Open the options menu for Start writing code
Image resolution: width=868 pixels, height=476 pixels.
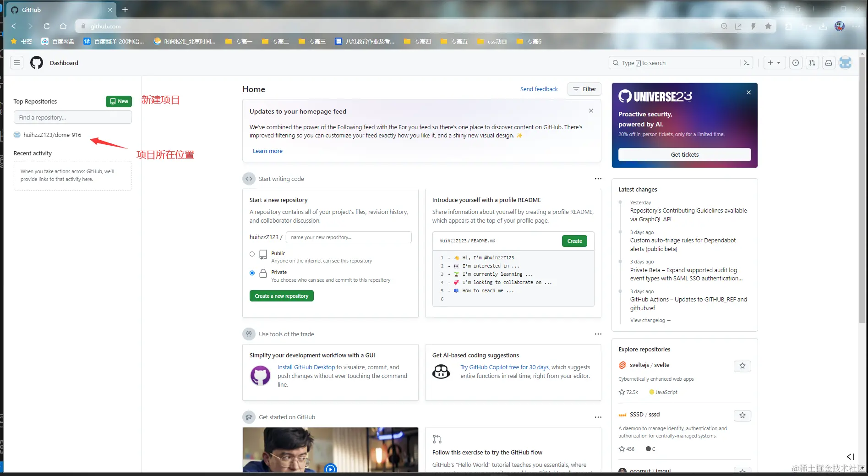(598, 179)
